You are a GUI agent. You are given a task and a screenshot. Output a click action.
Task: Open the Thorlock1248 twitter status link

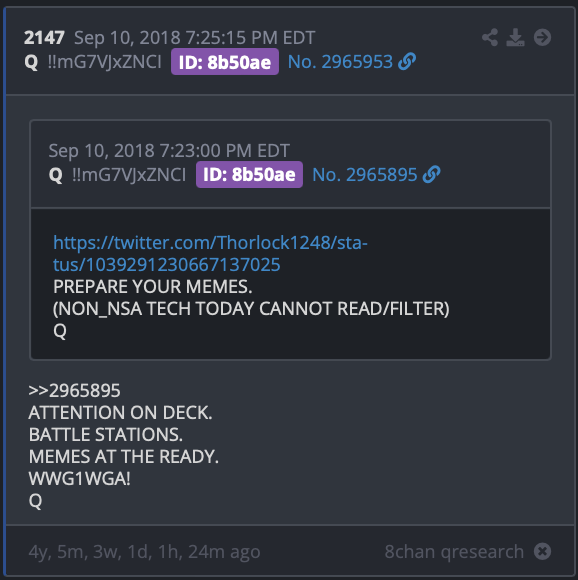coord(210,254)
